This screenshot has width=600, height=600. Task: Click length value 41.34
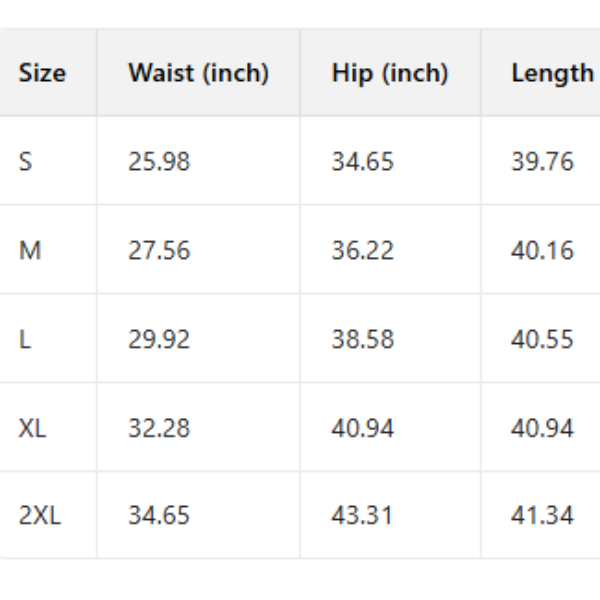tap(542, 516)
